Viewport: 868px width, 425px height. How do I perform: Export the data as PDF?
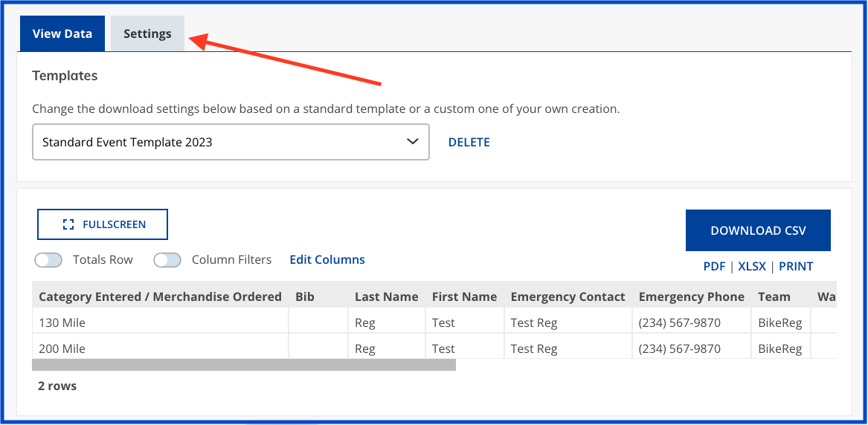(714, 267)
